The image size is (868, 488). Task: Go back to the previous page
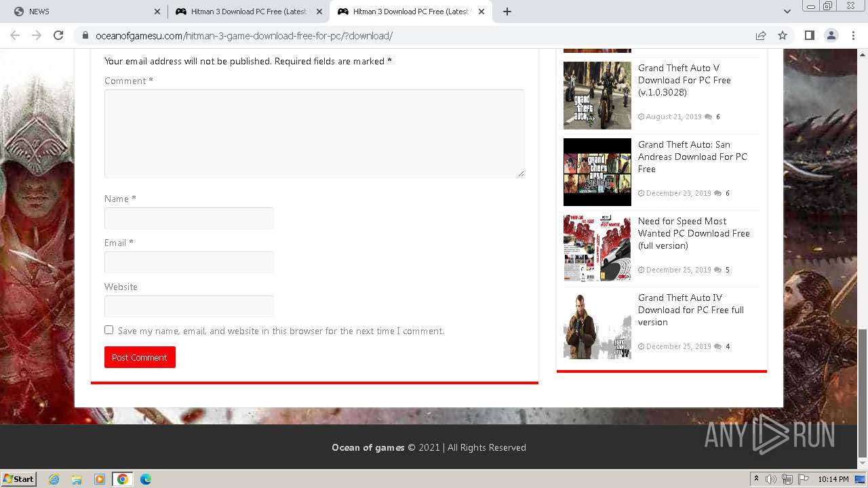point(15,36)
